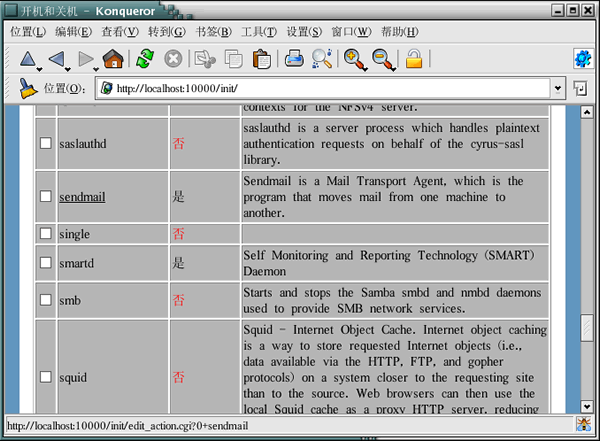This screenshot has height=441, width=600.
Task: Open the 书签(B) menu
Action: coord(214,32)
